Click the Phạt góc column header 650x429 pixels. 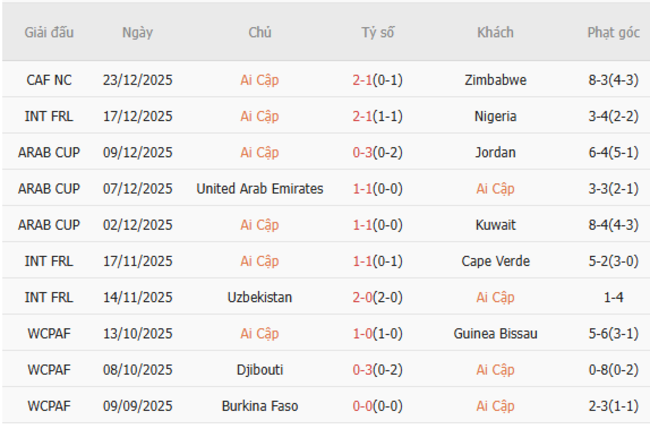(613, 32)
